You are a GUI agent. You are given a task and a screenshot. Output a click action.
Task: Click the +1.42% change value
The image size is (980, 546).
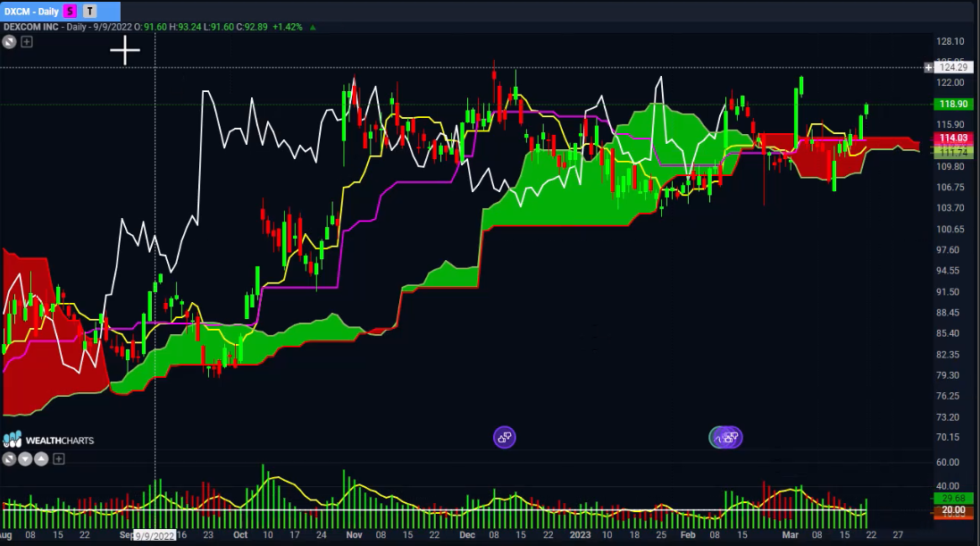(287, 27)
